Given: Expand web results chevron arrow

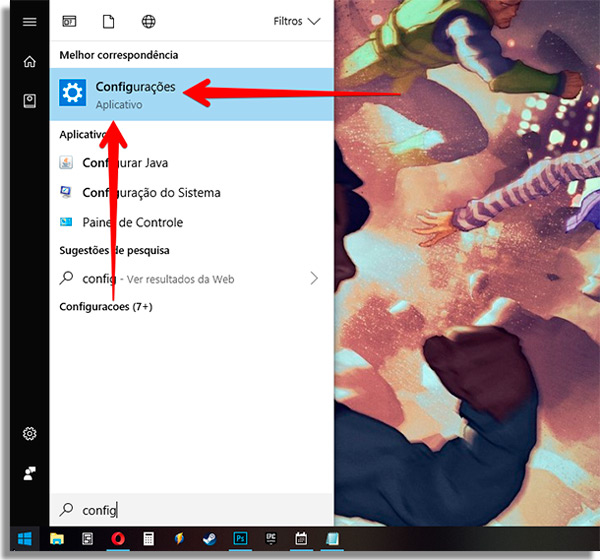Looking at the screenshot, I should pyautogui.click(x=314, y=278).
